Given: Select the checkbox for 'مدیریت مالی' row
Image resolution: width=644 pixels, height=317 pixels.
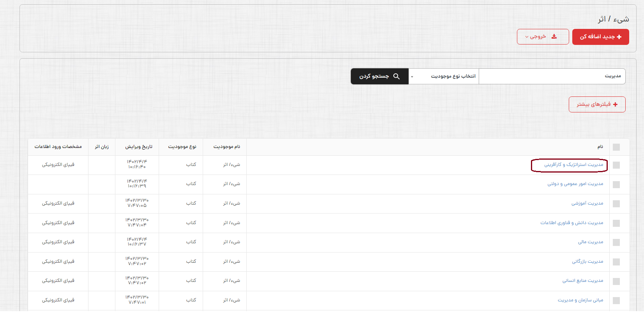Looking at the screenshot, I should click(x=616, y=242).
